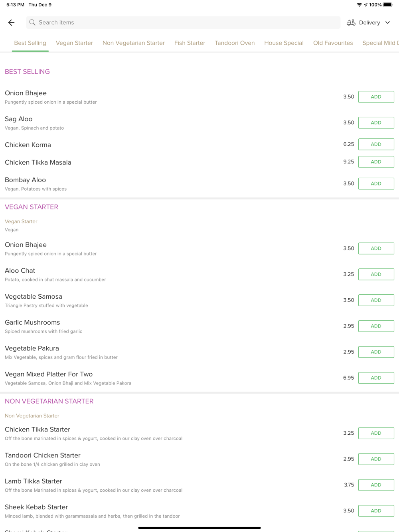Tap the back arrow icon

coord(11,23)
